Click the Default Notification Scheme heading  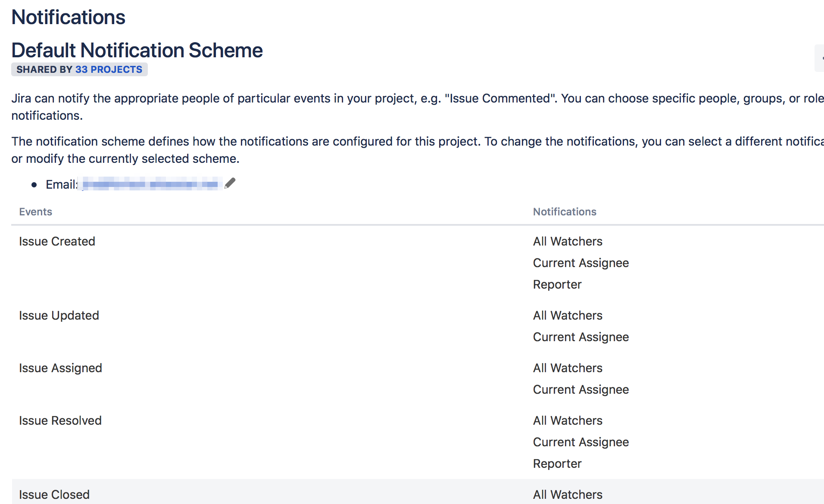click(137, 50)
